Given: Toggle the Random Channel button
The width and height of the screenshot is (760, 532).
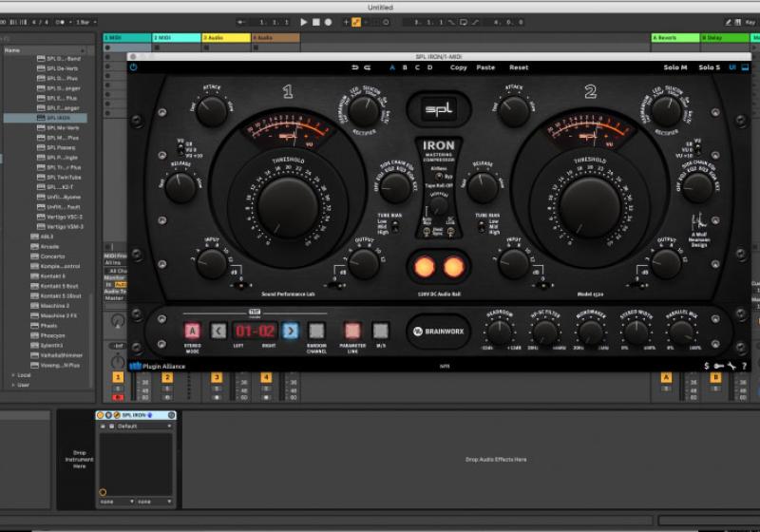Looking at the screenshot, I should (316, 331).
